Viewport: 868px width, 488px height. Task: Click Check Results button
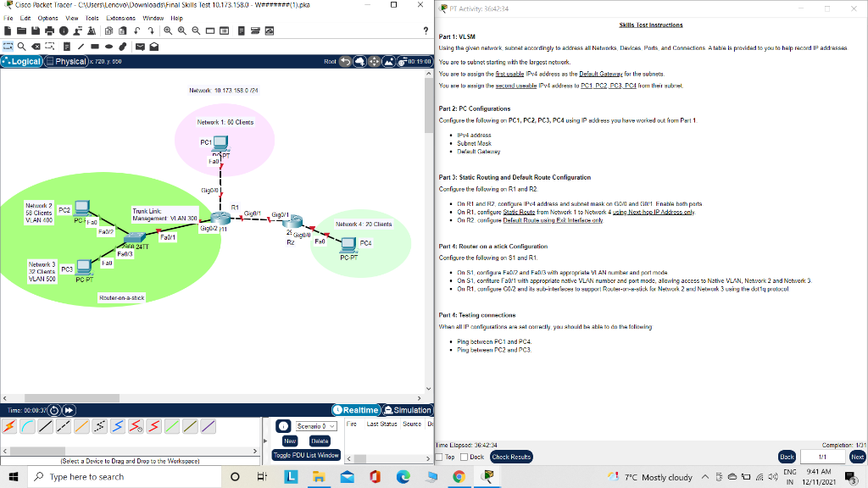click(511, 457)
